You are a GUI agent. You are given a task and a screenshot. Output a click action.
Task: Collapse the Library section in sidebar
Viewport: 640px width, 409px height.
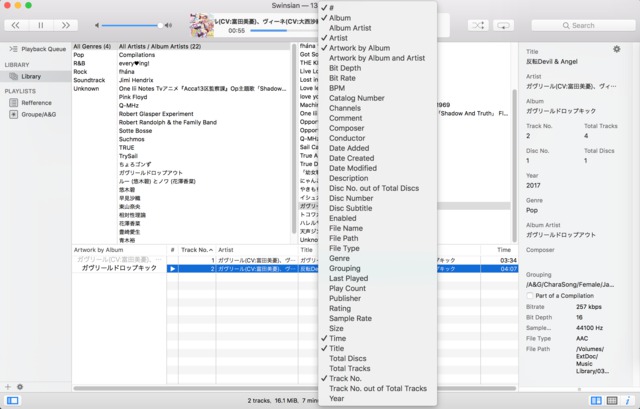pos(18,64)
